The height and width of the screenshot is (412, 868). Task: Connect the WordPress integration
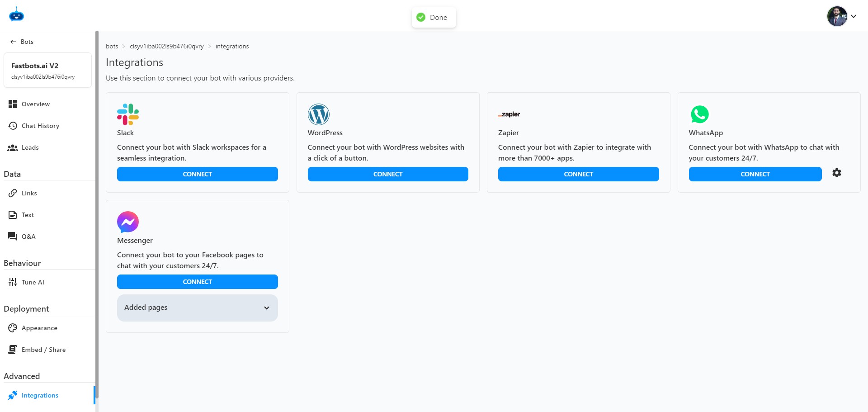tap(388, 174)
